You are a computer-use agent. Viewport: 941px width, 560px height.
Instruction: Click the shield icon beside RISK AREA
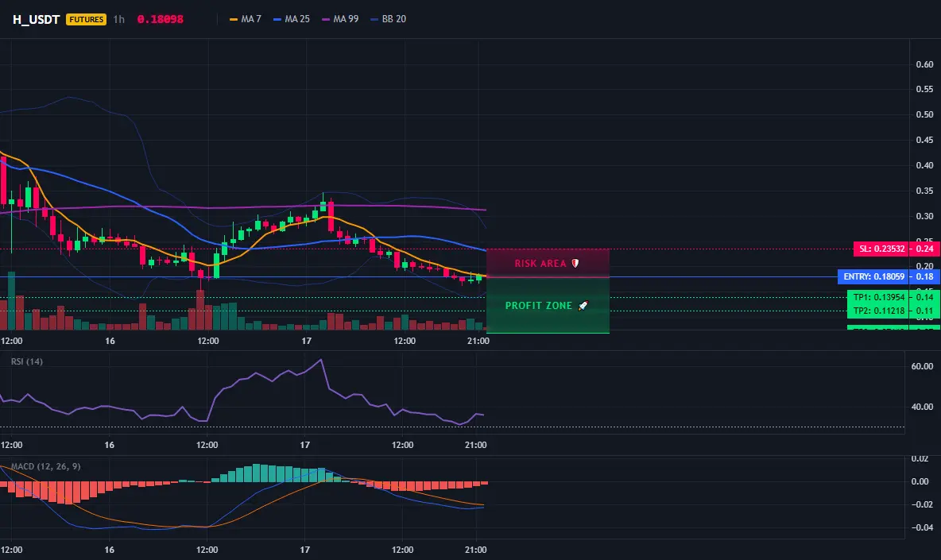(x=575, y=263)
